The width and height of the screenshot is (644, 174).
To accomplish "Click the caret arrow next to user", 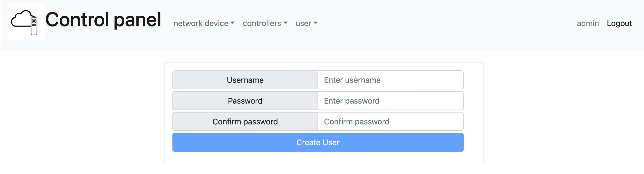I will click(316, 23).
